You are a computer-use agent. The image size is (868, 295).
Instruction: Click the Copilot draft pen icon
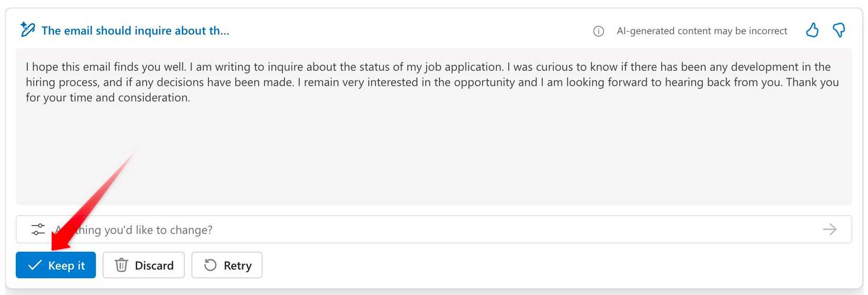[27, 30]
